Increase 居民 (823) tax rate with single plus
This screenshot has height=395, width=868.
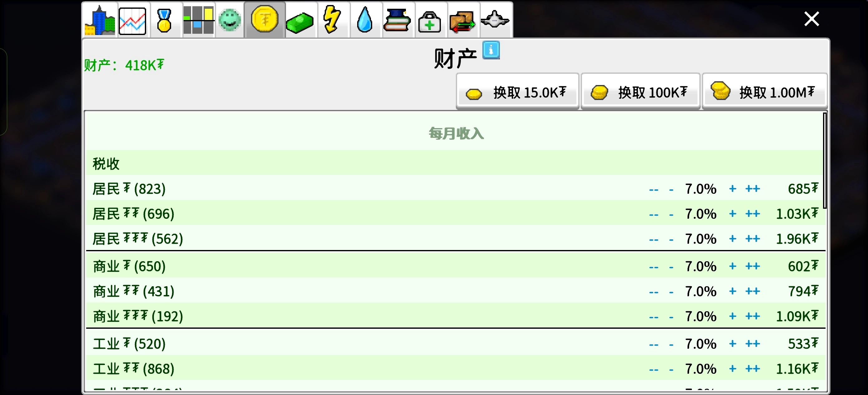click(x=732, y=189)
